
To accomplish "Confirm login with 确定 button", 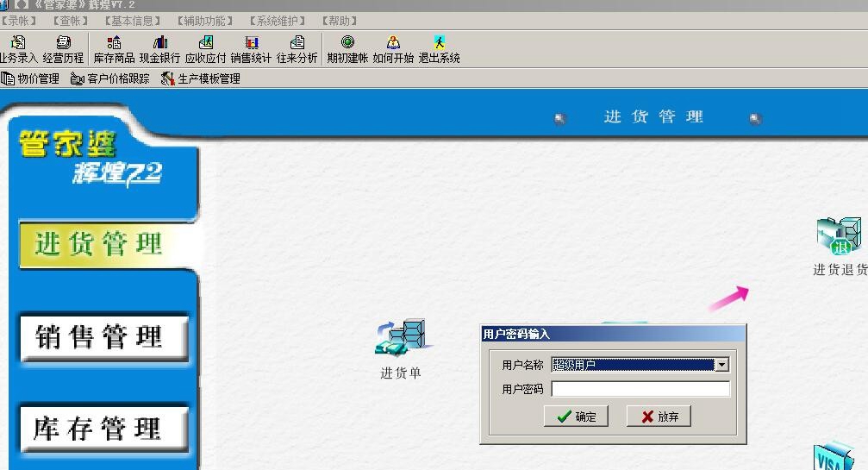I will (x=576, y=417).
